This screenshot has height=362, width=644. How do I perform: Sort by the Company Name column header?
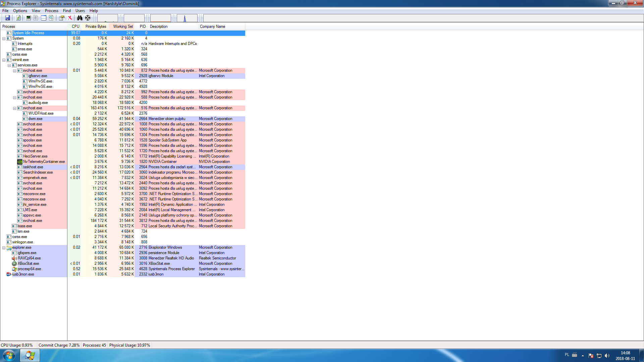[x=222, y=26]
